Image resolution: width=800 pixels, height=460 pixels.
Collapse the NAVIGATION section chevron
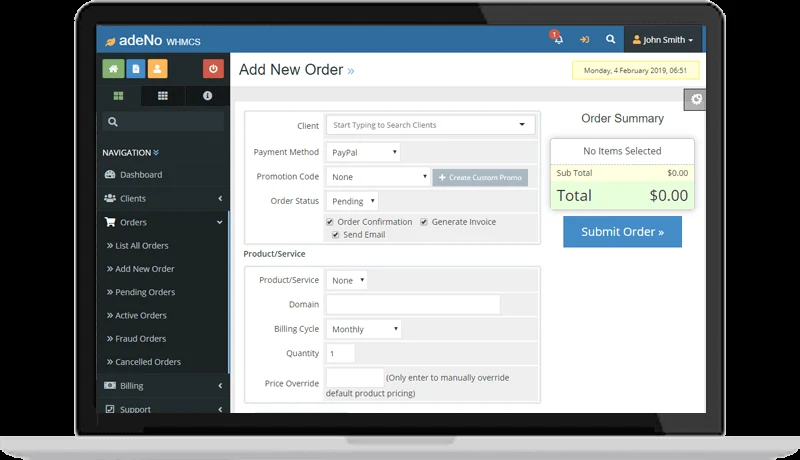tap(156, 152)
